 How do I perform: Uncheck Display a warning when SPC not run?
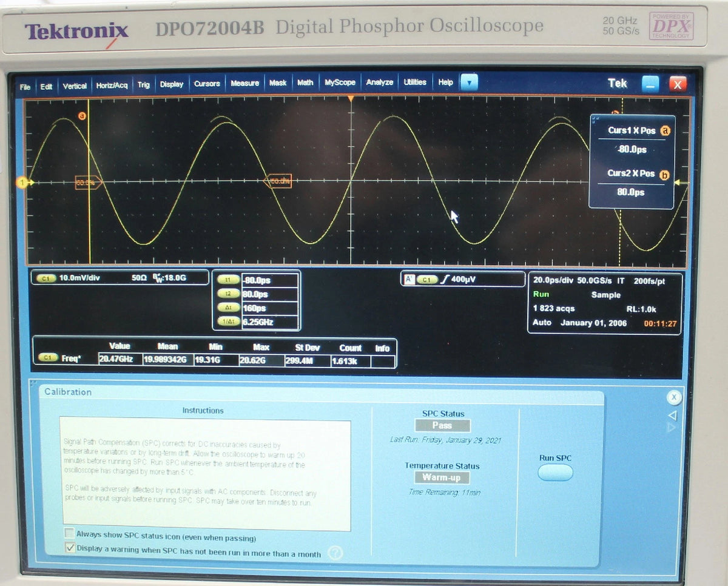click(70, 548)
